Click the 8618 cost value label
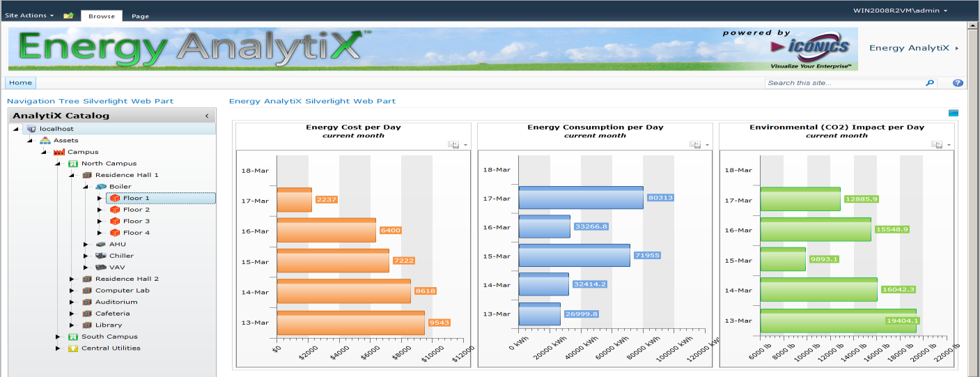Screen dimensions: 980x377 pyautogui.click(x=425, y=291)
